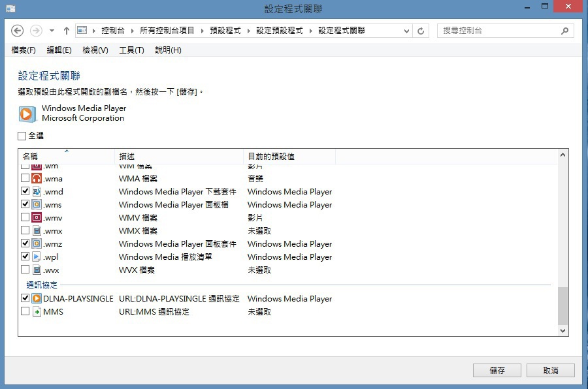Click the 通訊協定 group header

[x=42, y=285]
